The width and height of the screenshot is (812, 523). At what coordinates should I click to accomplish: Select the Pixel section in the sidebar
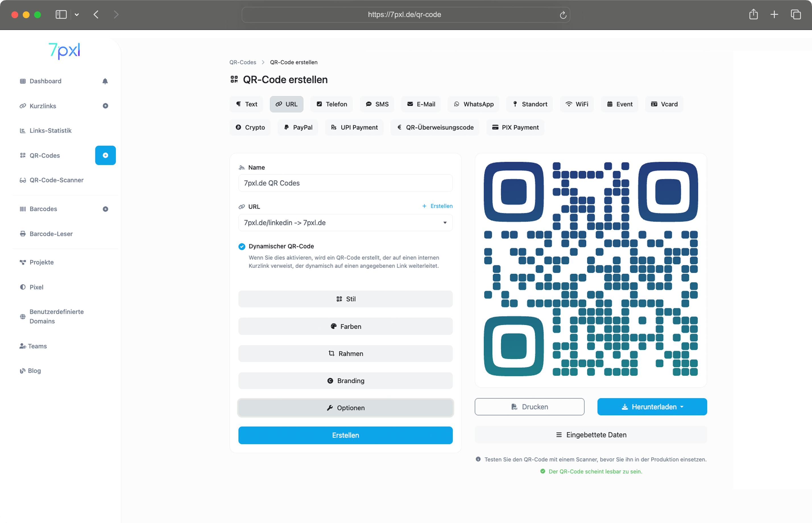coord(36,287)
